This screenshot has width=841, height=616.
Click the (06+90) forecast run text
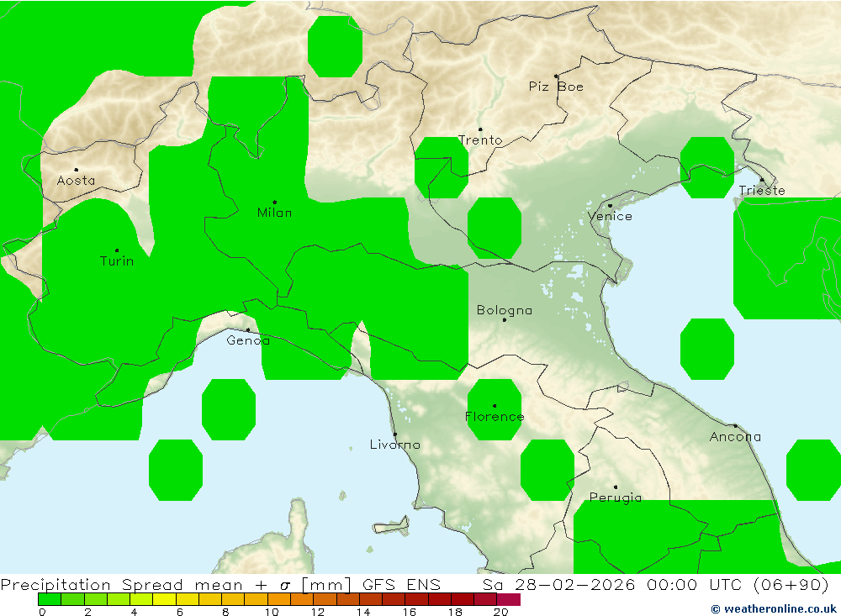tap(791, 584)
